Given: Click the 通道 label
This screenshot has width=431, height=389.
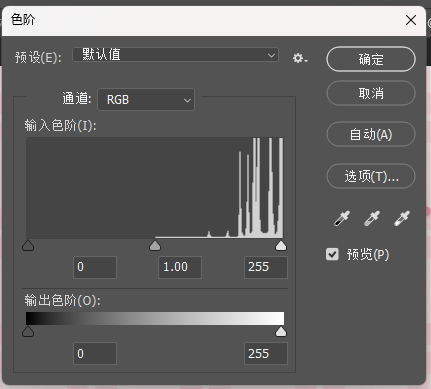Looking at the screenshot, I should (x=77, y=99).
